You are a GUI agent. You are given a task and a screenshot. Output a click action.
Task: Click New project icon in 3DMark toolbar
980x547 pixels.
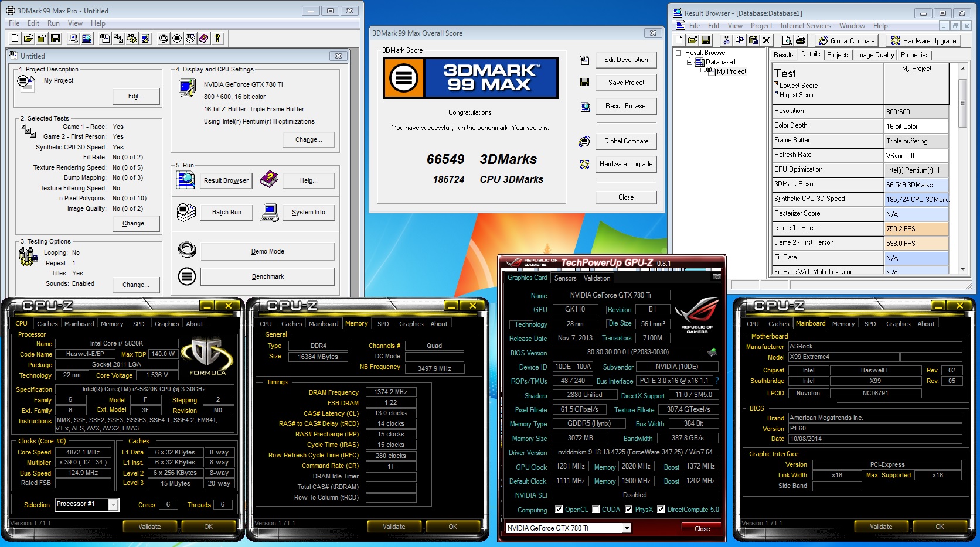coord(16,39)
